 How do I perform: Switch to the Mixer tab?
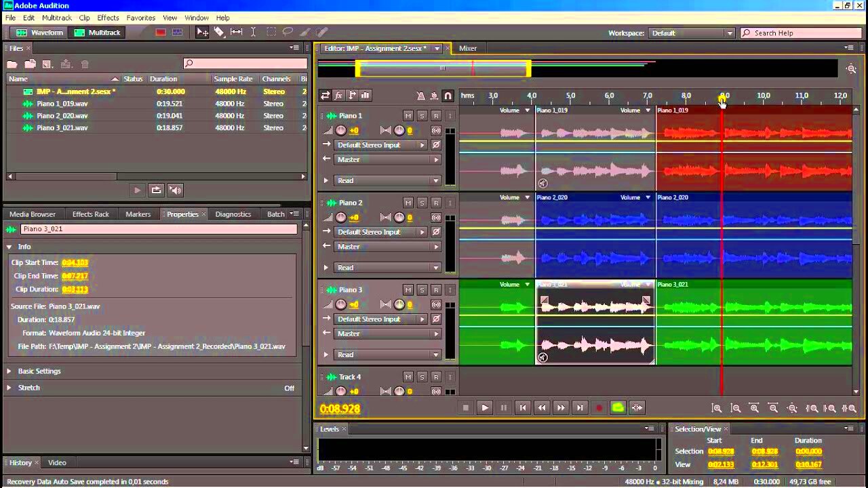click(x=468, y=48)
